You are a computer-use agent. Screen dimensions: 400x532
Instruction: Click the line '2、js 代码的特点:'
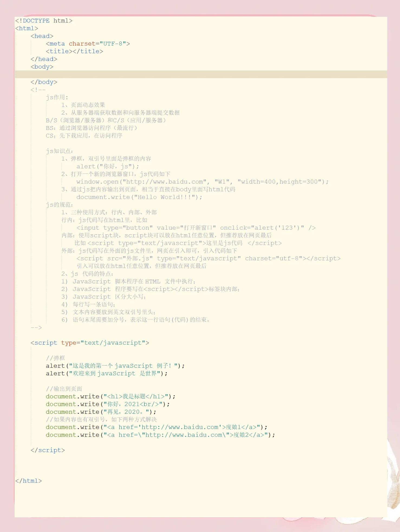pyautogui.click(x=87, y=274)
